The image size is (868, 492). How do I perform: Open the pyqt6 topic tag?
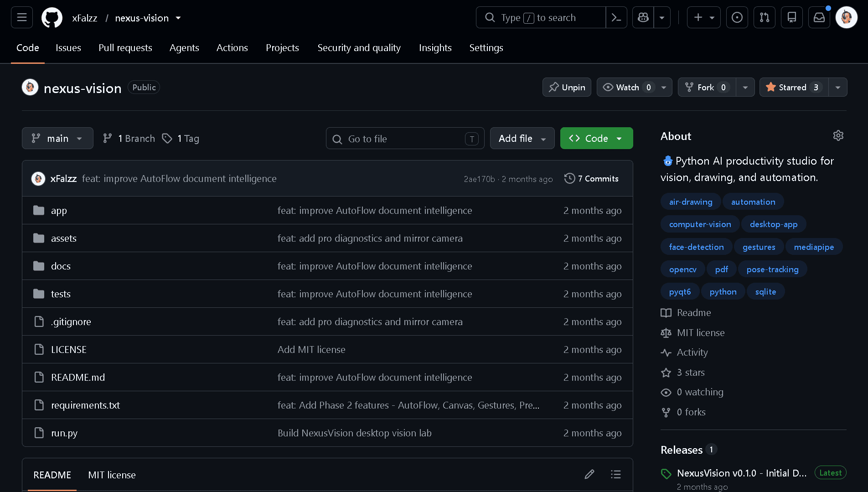point(680,292)
